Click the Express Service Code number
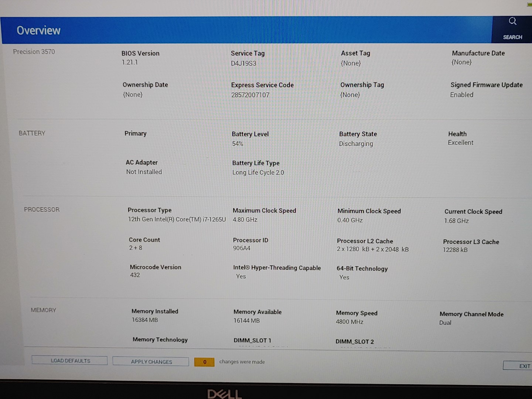This screenshot has height=399, width=532. pyautogui.click(x=250, y=95)
